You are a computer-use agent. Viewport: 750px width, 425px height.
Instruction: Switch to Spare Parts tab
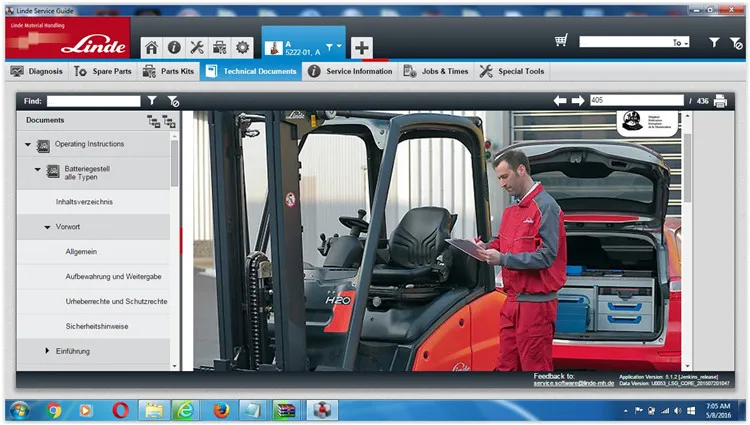coord(103,71)
